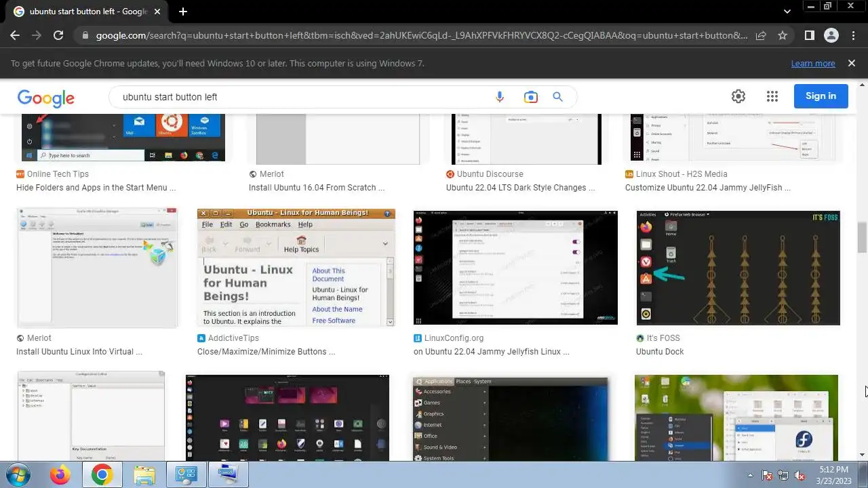
Task: Switch to Chrome in the taskbar
Action: coord(102,475)
